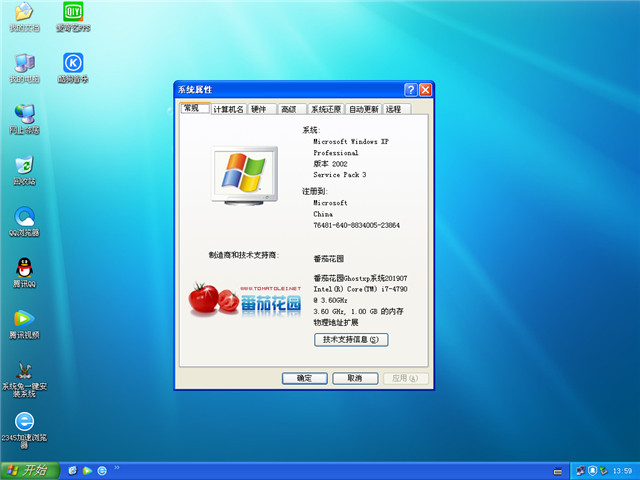Open the 我的电脑 desktop icon
The image size is (640, 480).
[24, 68]
